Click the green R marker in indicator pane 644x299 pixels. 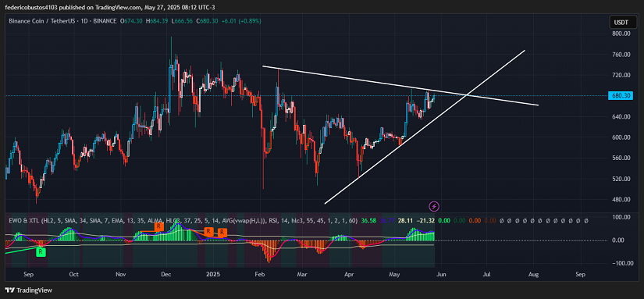tap(41, 252)
